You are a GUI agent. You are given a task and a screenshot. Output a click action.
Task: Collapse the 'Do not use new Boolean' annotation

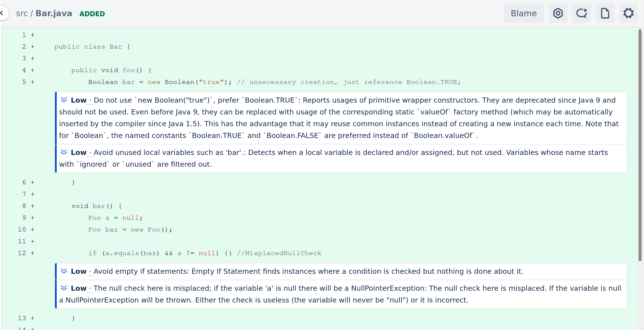tap(64, 100)
